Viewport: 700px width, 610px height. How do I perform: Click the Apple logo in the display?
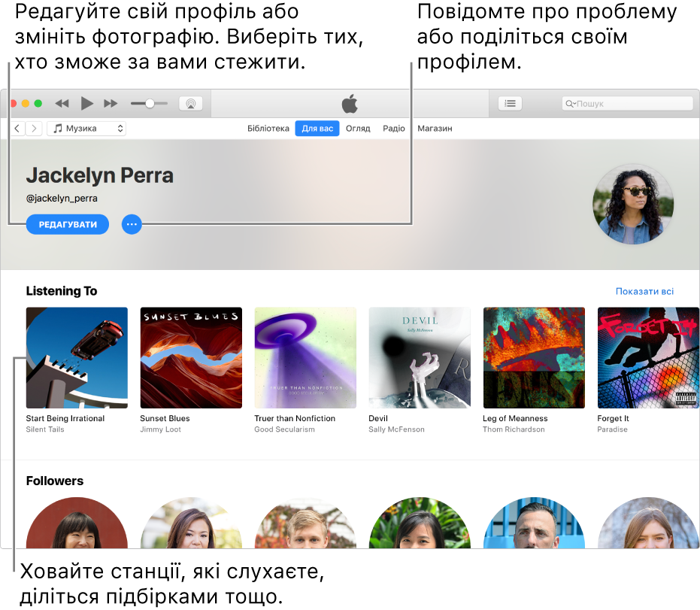tap(350, 104)
